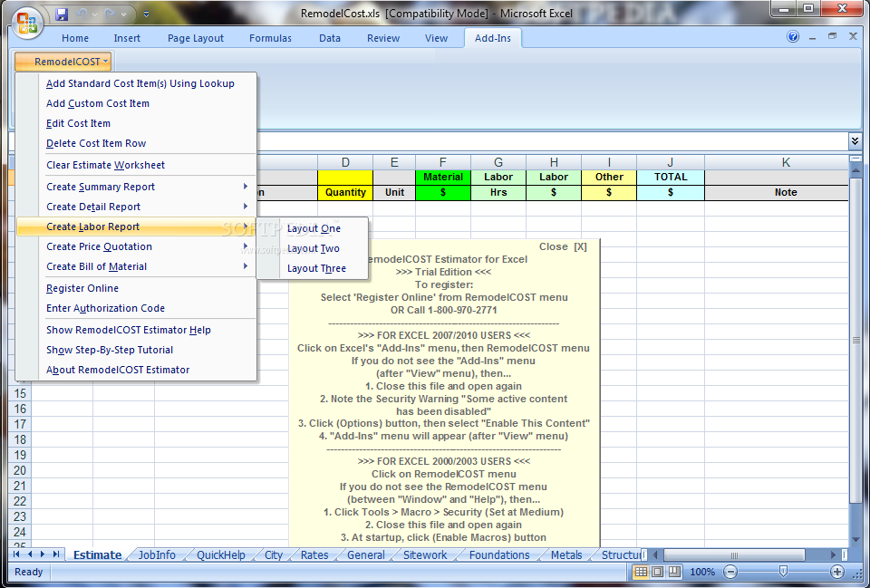Screen dimensions: 870x588
Task: Expand Create Summary Report submenu
Action: pyautogui.click(x=136, y=187)
